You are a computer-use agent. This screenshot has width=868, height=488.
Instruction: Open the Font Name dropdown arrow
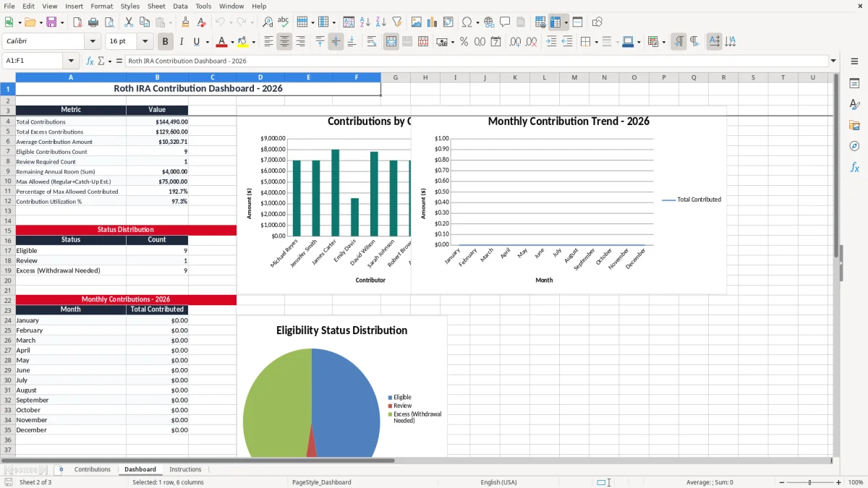point(92,42)
